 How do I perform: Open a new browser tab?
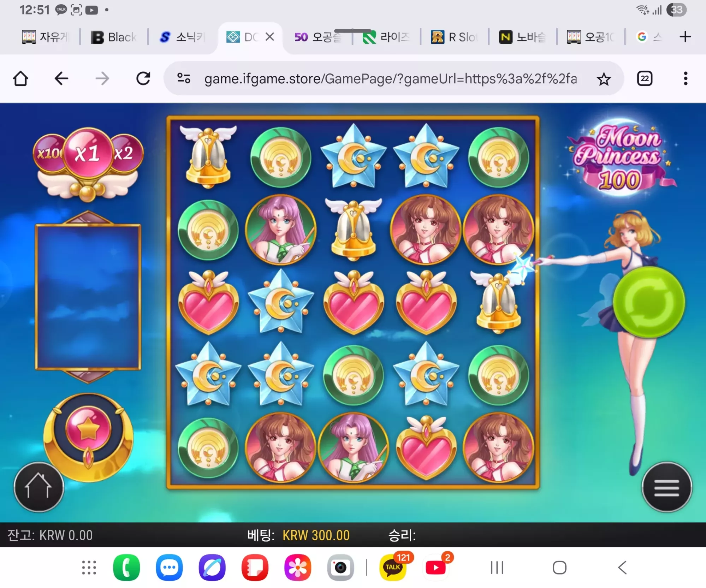[x=685, y=36]
